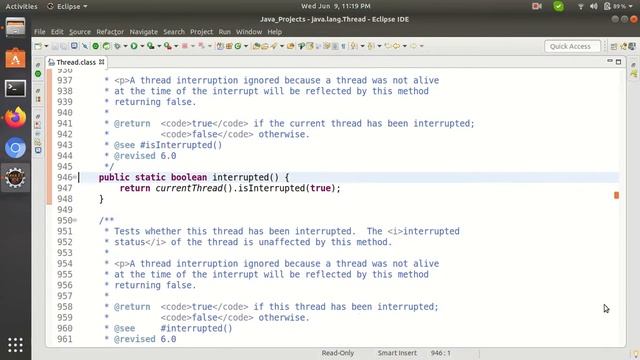
Task: Click the New file toolbar icon
Action: (38, 46)
